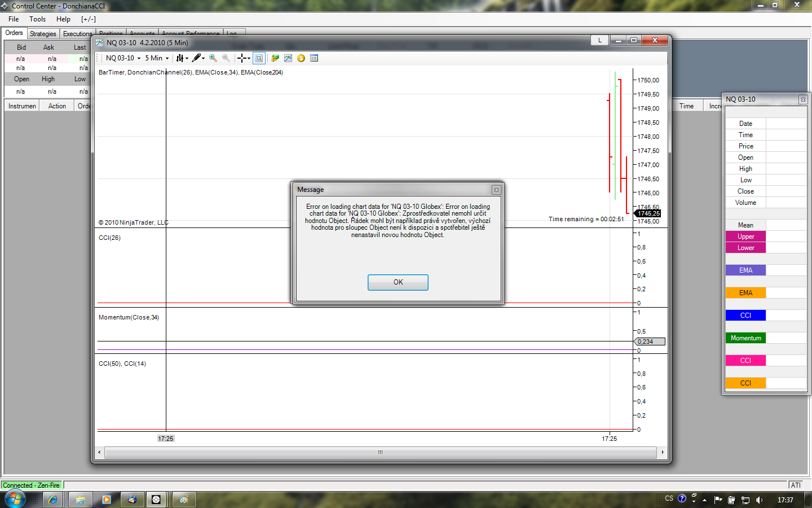Open the drawing tools pencil menu
812x508 pixels.
tap(196, 58)
